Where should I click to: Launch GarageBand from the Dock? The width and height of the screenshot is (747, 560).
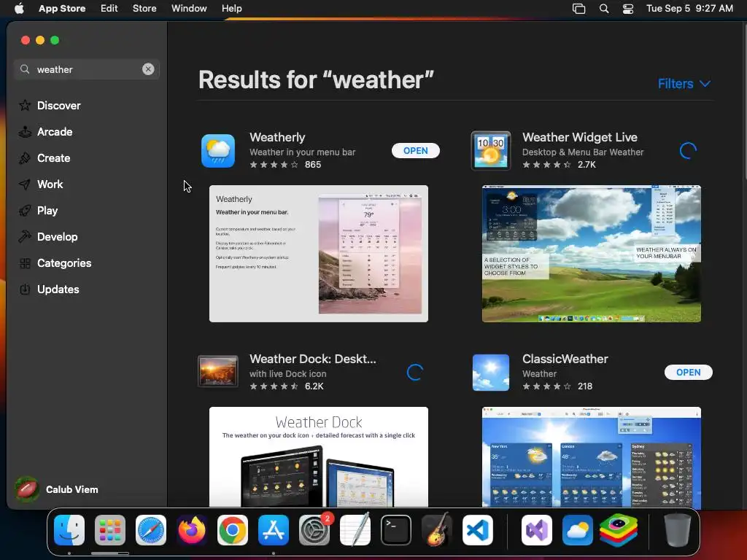point(437,530)
